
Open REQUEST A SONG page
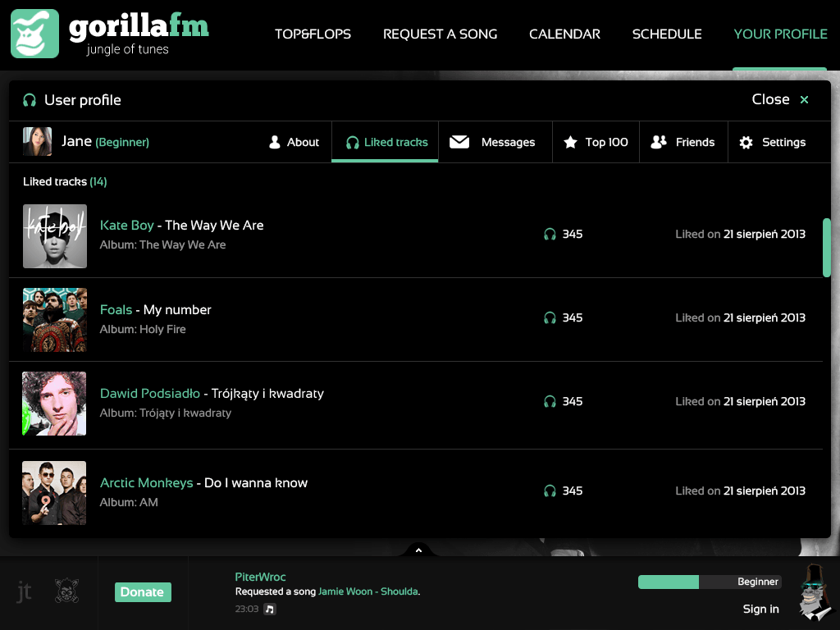(x=440, y=34)
